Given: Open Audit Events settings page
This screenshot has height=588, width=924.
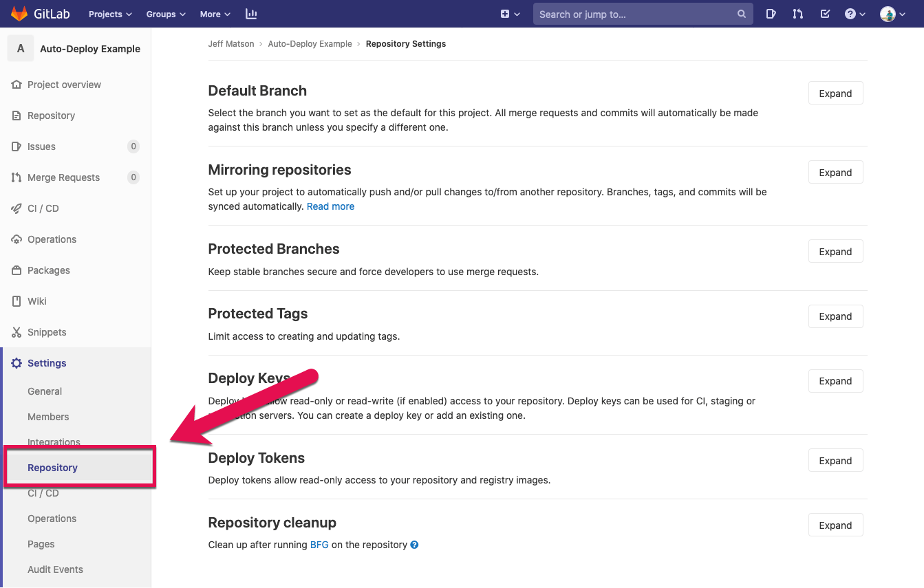Looking at the screenshot, I should pyautogui.click(x=55, y=569).
